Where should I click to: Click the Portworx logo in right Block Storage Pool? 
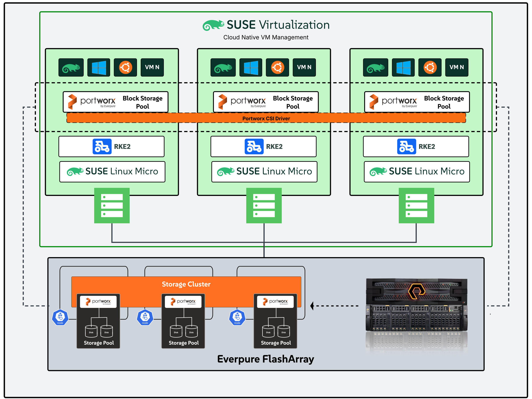pyautogui.click(x=393, y=102)
